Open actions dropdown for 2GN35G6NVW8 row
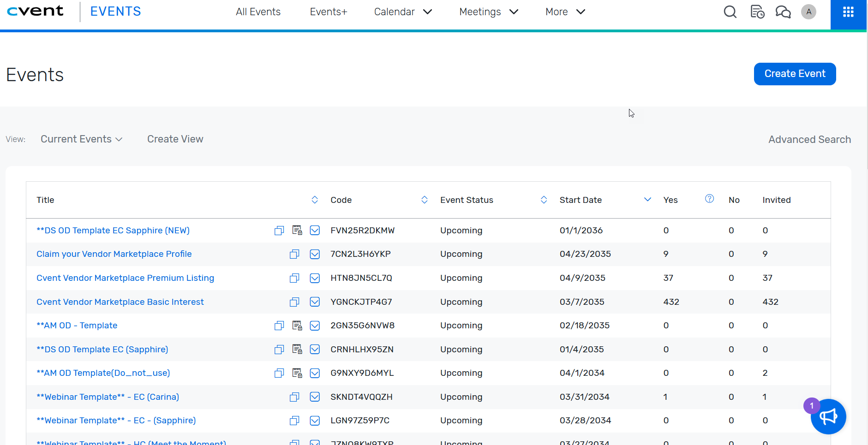 (315, 326)
